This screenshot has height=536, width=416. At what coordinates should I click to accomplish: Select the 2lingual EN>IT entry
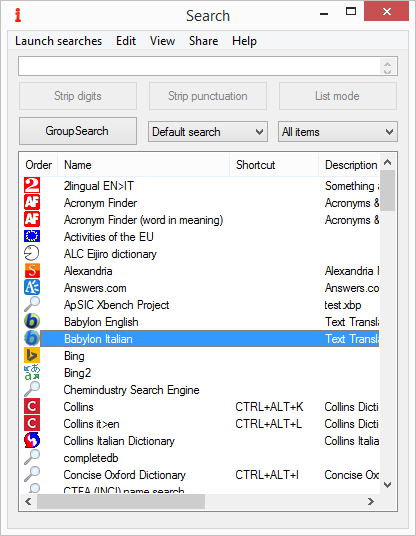99,186
